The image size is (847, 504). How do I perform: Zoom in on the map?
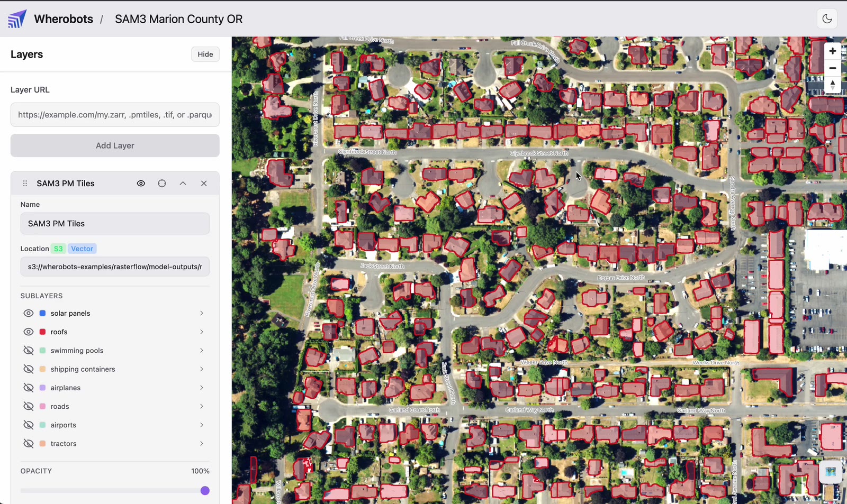coord(833,51)
